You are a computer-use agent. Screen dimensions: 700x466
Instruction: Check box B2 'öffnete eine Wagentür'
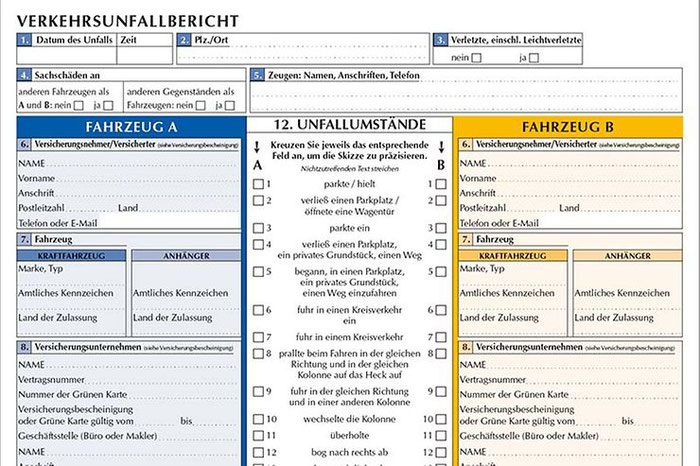click(x=441, y=201)
